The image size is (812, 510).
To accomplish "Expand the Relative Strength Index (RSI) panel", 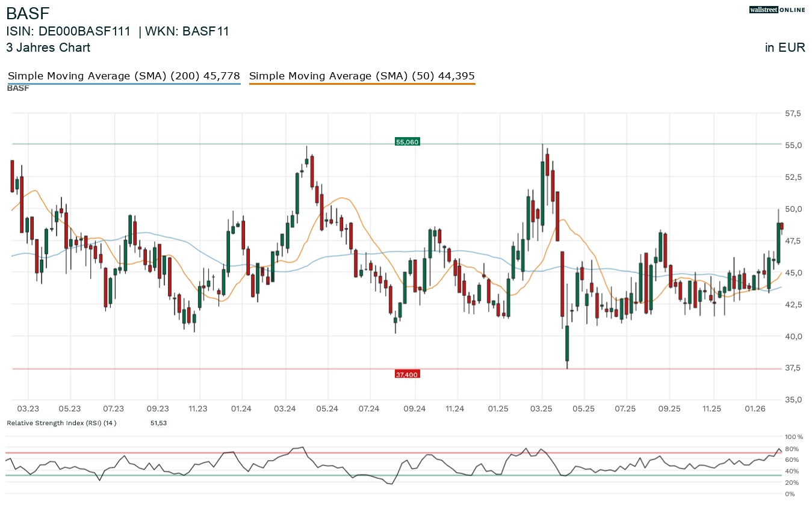I will (x=60, y=423).
